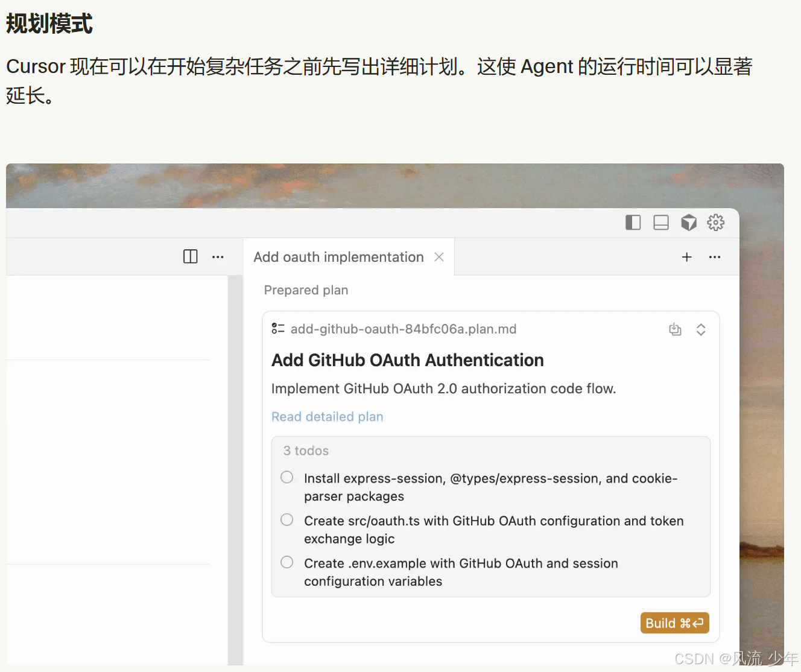The height and width of the screenshot is (672, 801).
Task: Click the '3 todos' header text
Action: coord(306,451)
